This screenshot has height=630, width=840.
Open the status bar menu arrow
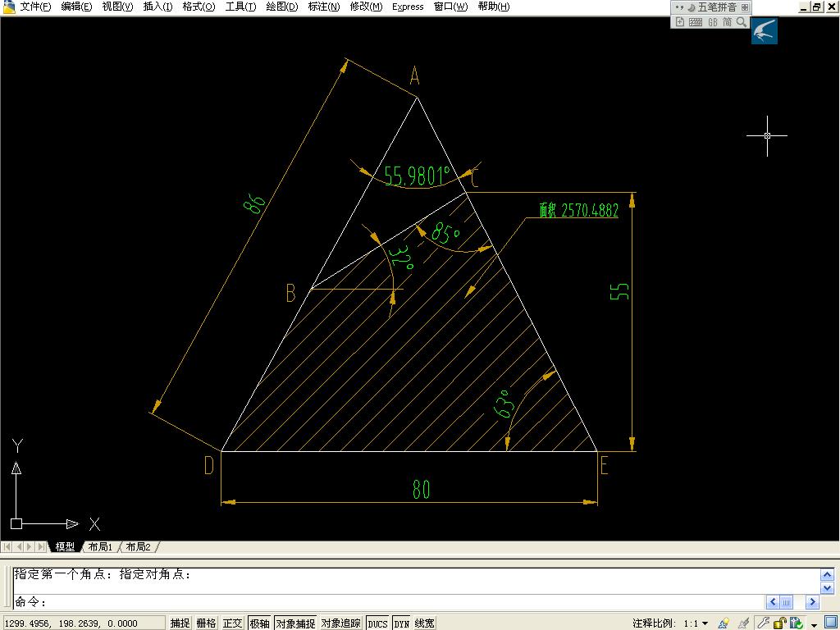tap(815, 624)
